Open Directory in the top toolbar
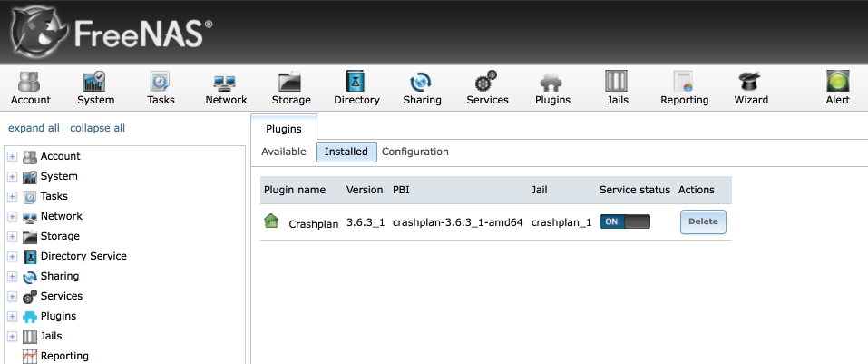Image resolution: width=868 pixels, height=364 pixels. [356, 89]
